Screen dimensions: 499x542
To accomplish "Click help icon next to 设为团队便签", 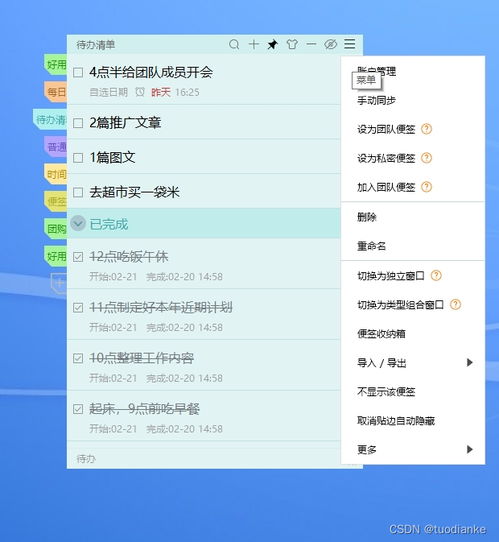I will (x=426, y=129).
